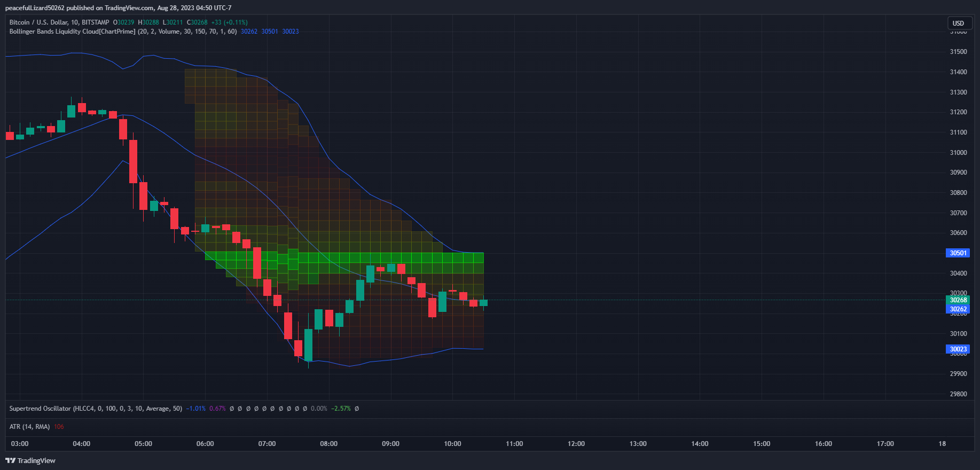Click the 17:00 time axis label
This screenshot has height=470, width=980.
pyautogui.click(x=885, y=444)
